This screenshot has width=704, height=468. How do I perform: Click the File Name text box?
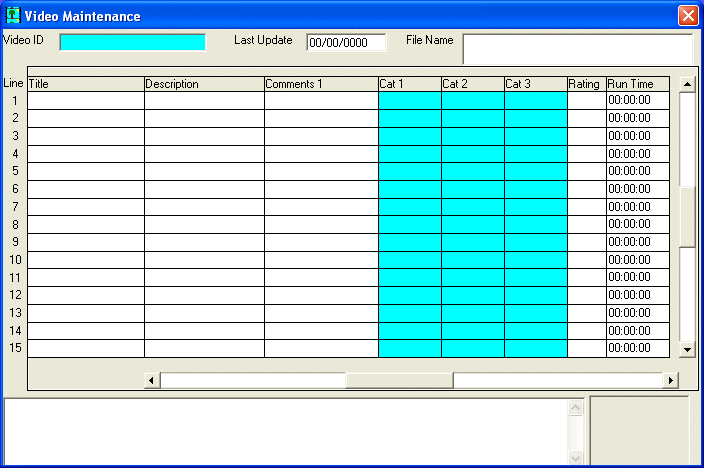pyautogui.click(x=577, y=49)
